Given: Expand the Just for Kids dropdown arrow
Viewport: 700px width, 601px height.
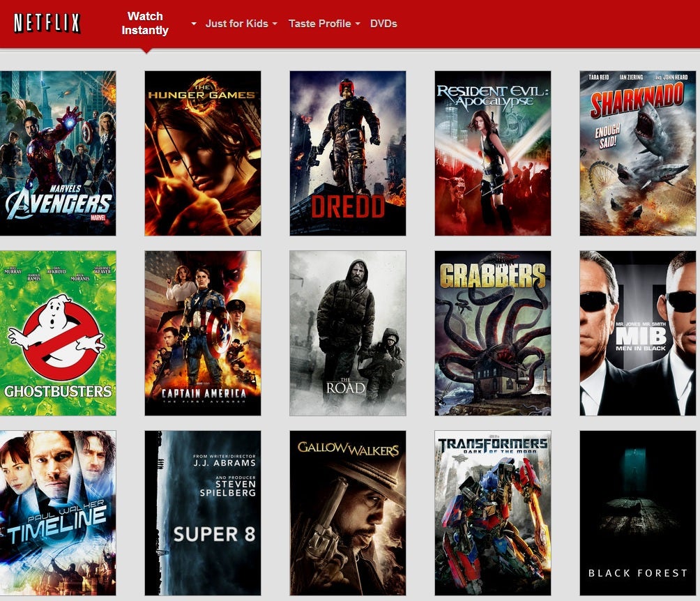Looking at the screenshot, I should click(x=275, y=24).
